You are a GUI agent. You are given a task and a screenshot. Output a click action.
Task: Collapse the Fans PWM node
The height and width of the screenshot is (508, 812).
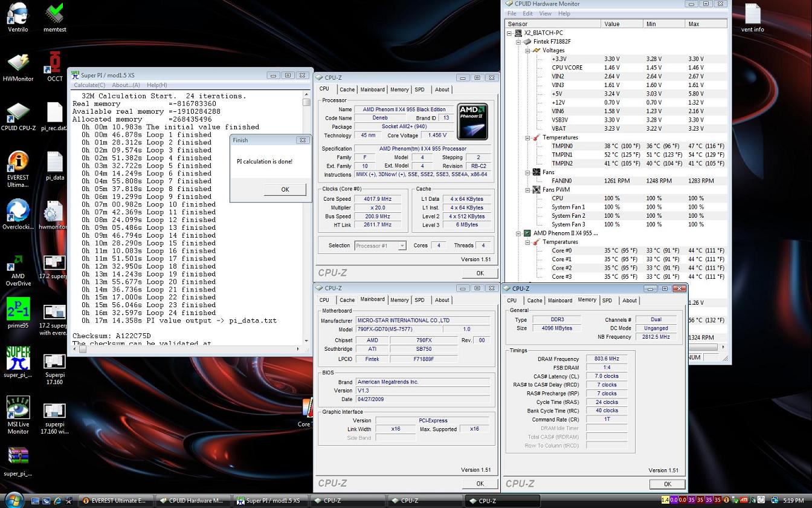(x=527, y=190)
